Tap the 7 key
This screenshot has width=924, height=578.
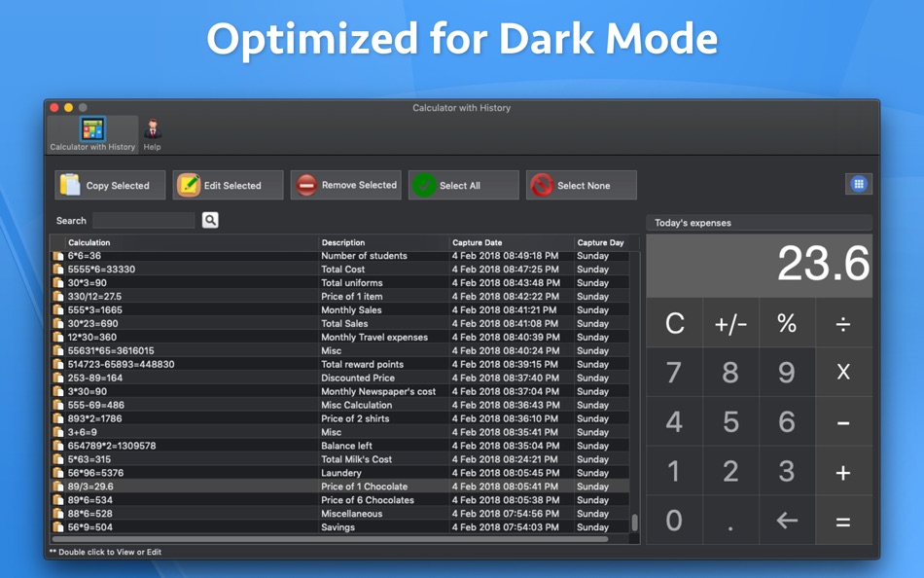pos(674,372)
